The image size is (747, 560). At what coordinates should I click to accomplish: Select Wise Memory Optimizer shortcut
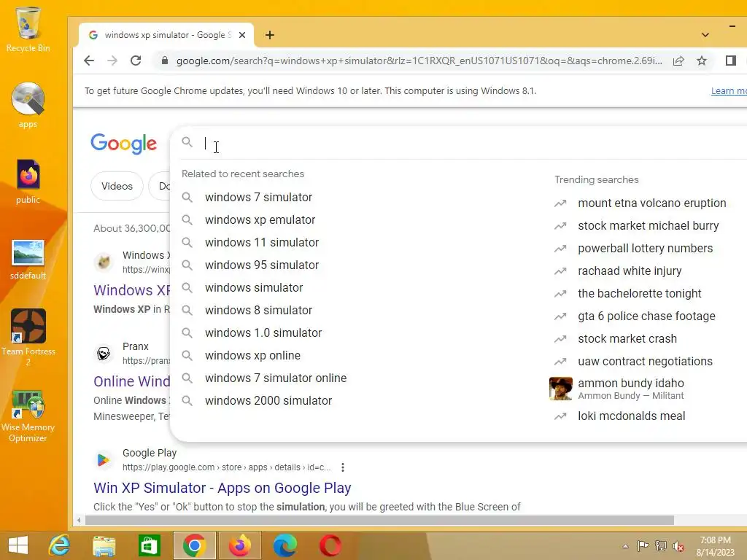tap(28, 416)
